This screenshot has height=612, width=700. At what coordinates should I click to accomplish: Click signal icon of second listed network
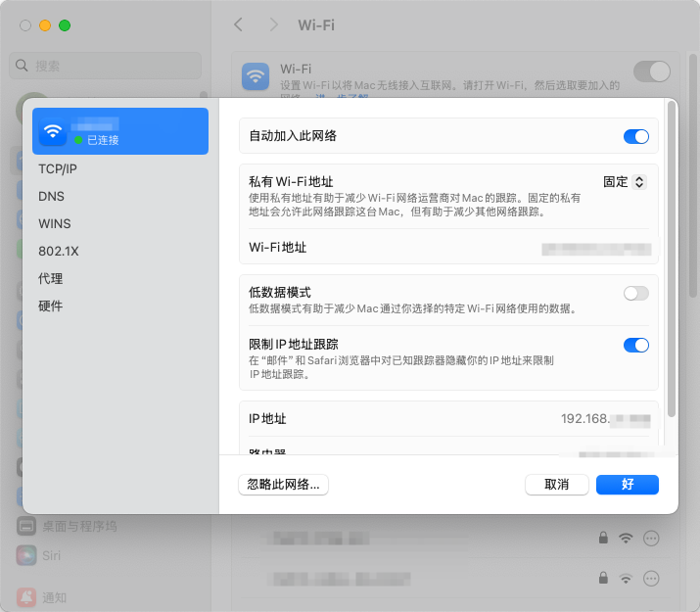point(626,579)
